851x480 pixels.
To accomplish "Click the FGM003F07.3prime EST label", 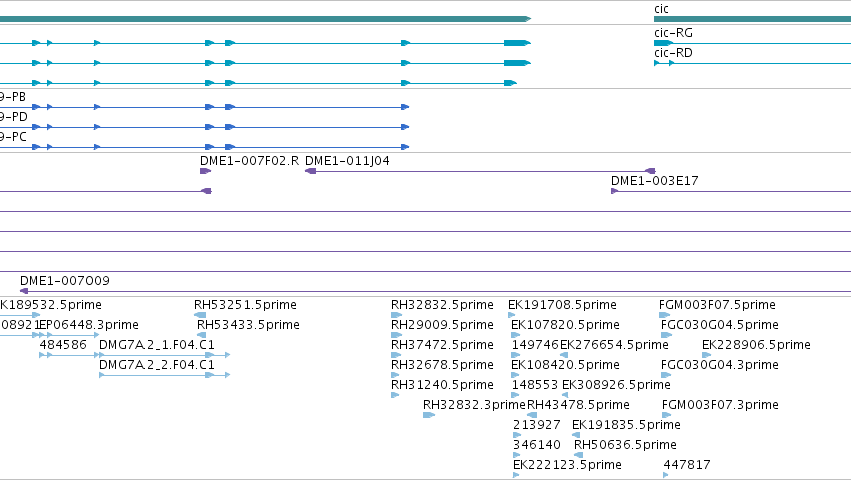I will coord(720,405).
